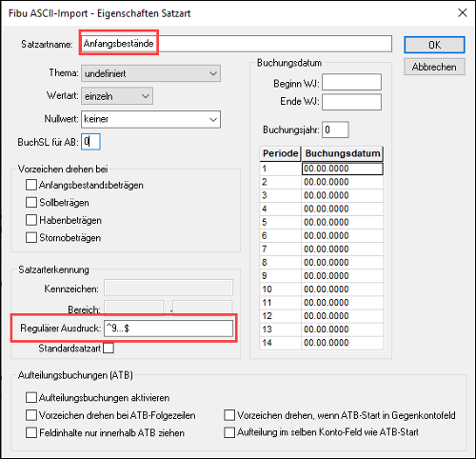476x459 pixels.
Task: Click Periode row number 12
Action: 280,316
